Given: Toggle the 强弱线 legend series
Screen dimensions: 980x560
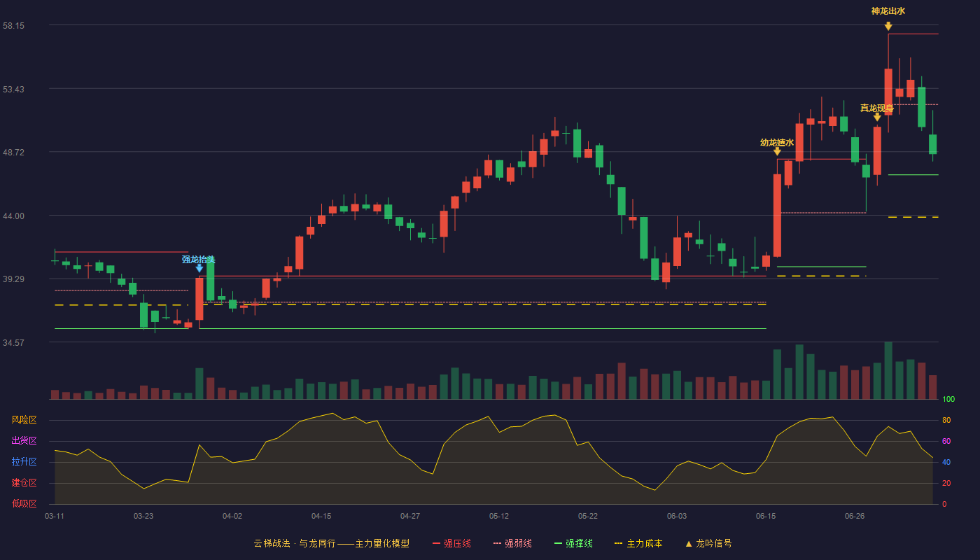Looking at the screenshot, I should tap(512, 543).
